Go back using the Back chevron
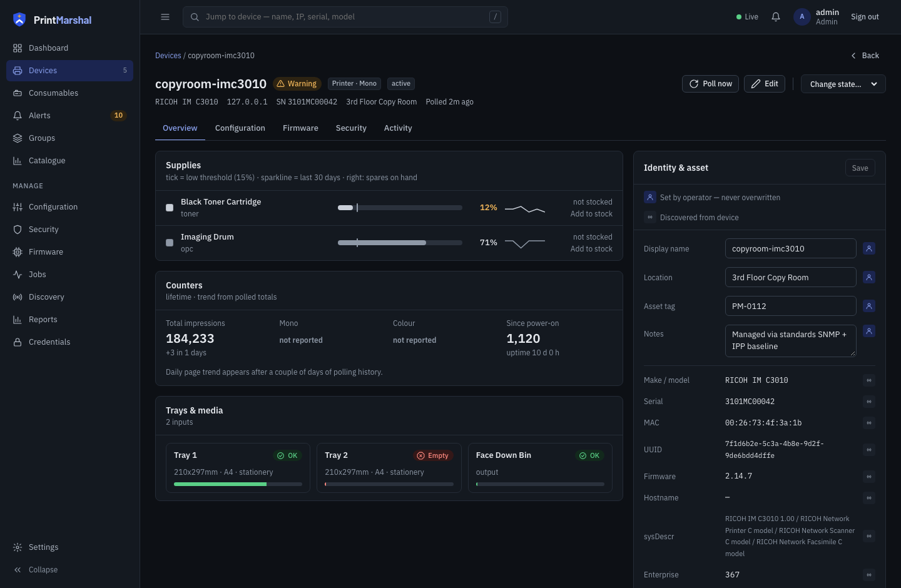901x588 pixels. [x=865, y=56]
